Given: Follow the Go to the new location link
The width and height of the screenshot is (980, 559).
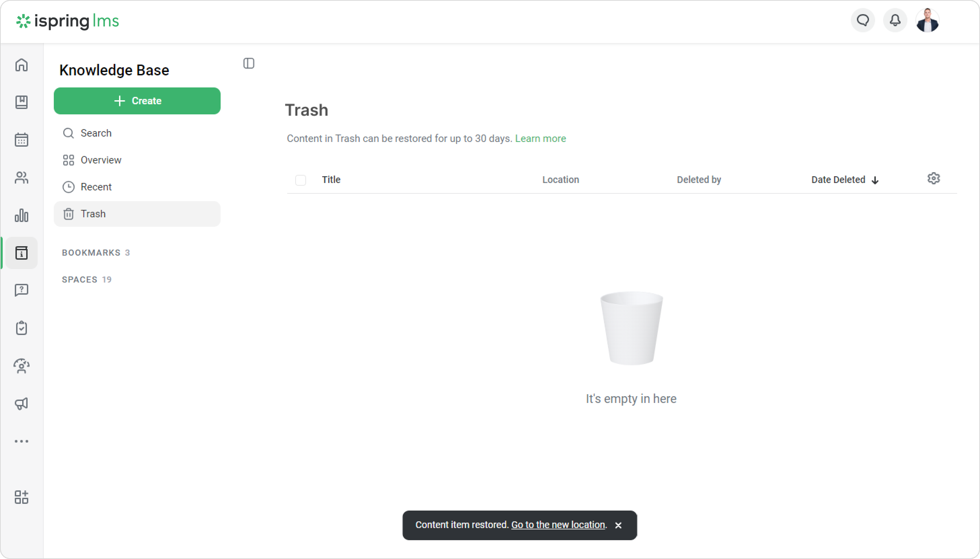Looking at the screenshot, I should (558, 525).
